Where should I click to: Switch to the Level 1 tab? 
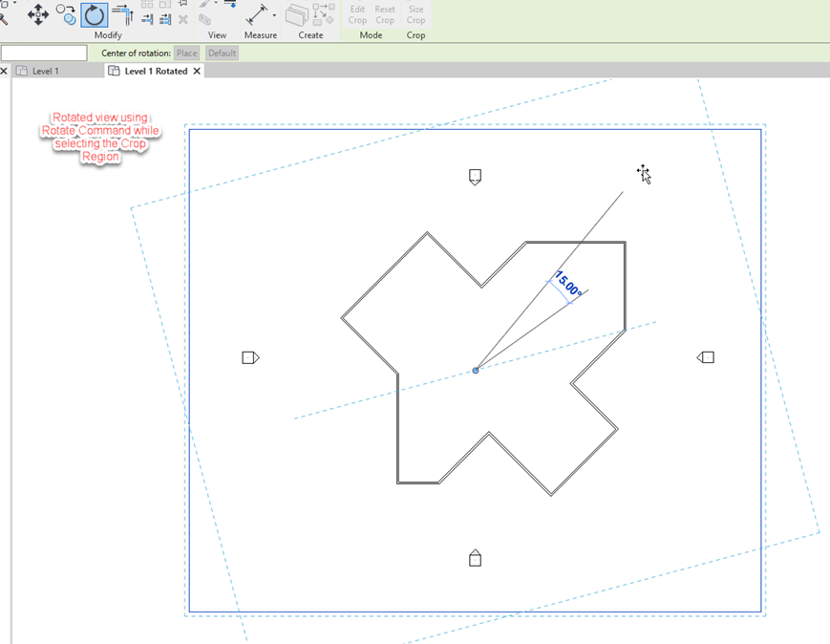click(x=45, y=71)
